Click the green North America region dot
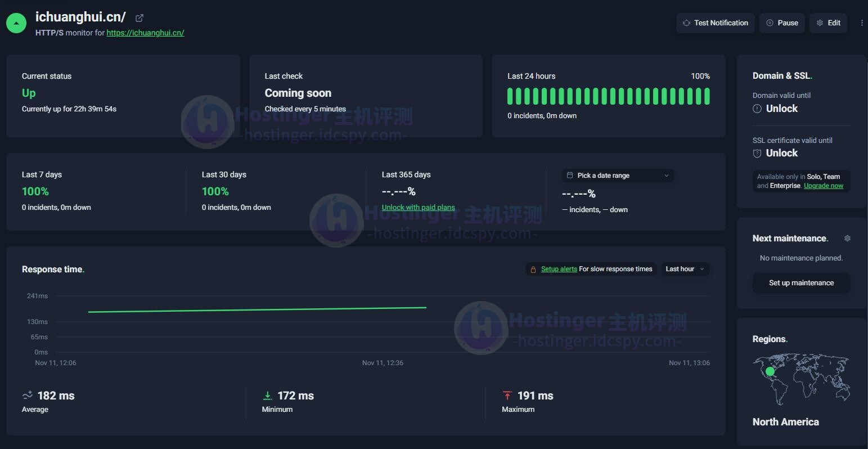The height and width of the screenshot is (449, 868). 770,371
